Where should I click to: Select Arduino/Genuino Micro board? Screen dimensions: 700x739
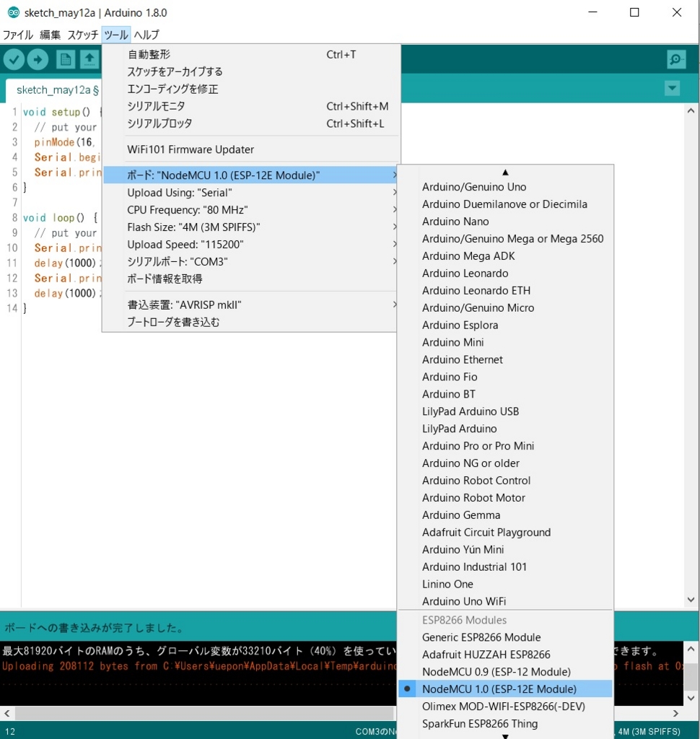pyautogui.click(x=505, y=307)
